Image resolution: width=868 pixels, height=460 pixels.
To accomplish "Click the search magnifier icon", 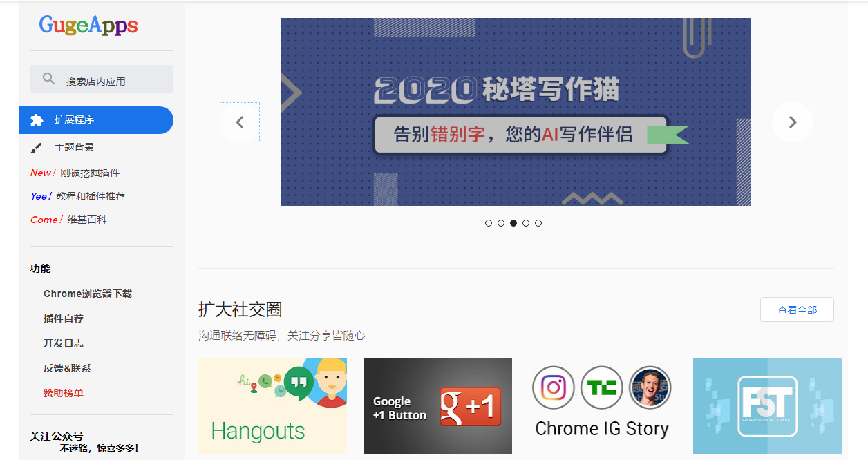I will 48,79.
